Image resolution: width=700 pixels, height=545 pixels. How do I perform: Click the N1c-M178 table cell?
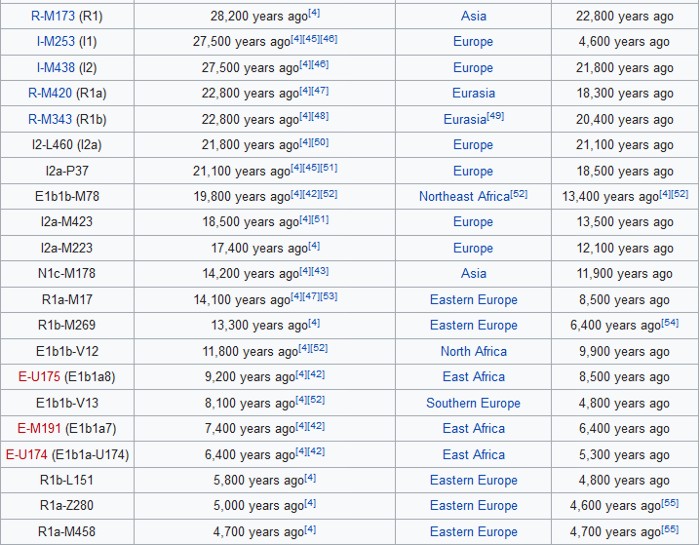click(x=67, y=274)
